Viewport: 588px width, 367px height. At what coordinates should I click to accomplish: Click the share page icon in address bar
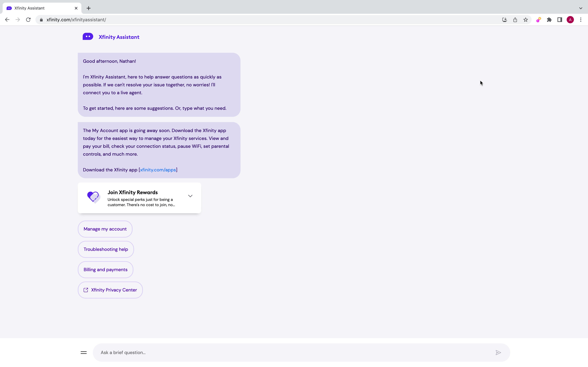[515, 20]
